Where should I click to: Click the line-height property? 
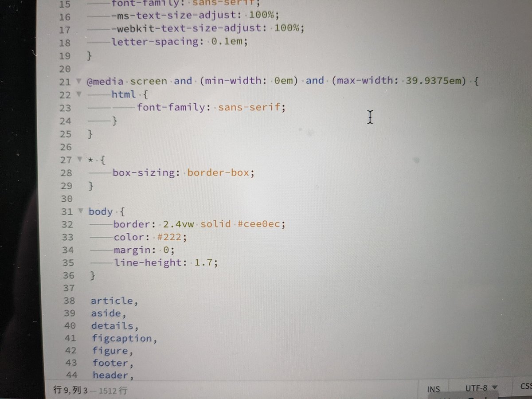click(x=148, y=262)
